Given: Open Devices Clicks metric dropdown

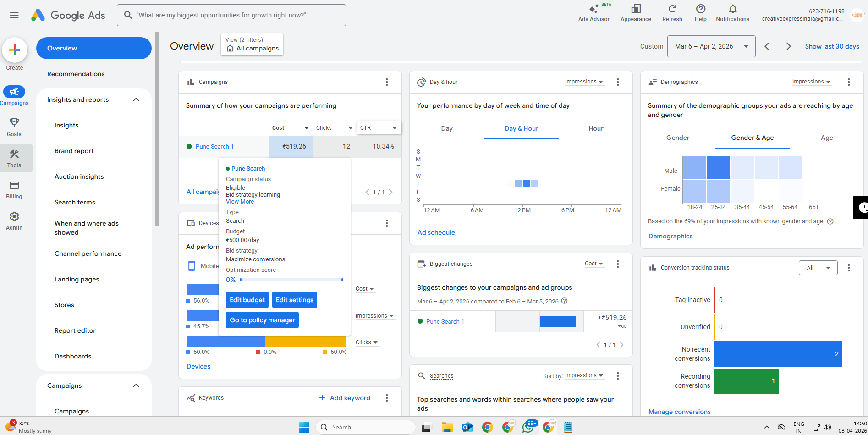Looking at the screenshot, I should 367,342.
